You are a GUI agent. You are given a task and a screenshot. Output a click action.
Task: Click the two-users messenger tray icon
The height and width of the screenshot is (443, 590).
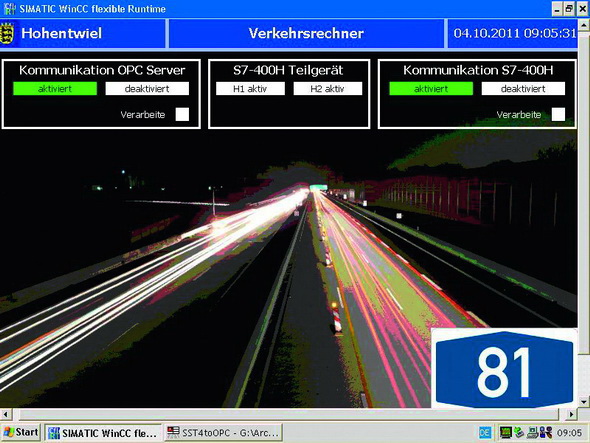[x=546, y=433]
